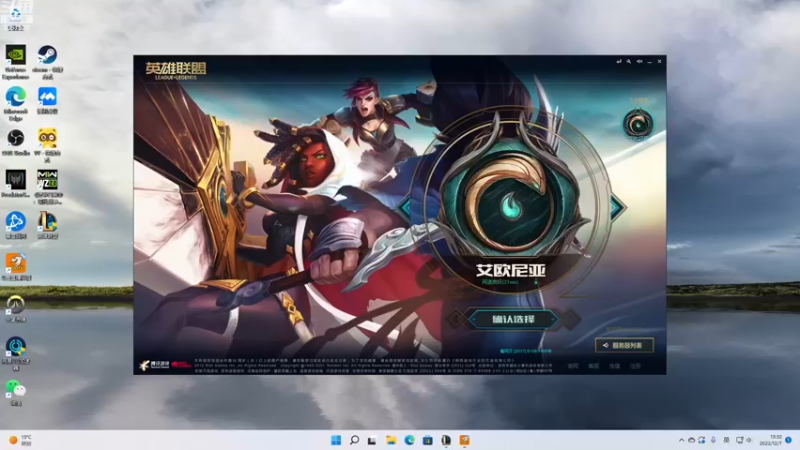Image resolution: width=800 pixels, height=450 pixels.
Task: Open WeChat desktop shortcut
Action: 16,392
